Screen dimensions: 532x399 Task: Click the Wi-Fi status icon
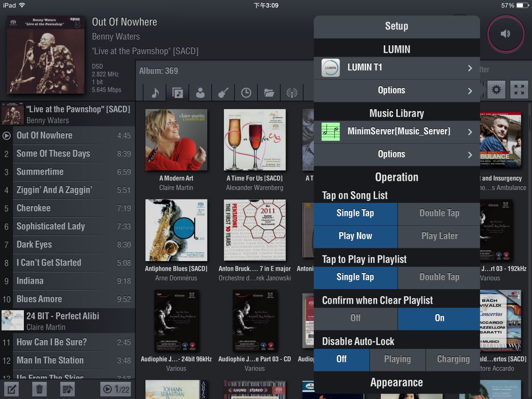pos(22,5)
